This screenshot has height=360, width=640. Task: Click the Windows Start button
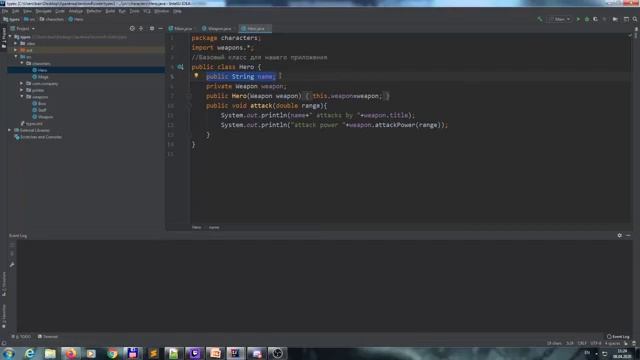(9, 353)
